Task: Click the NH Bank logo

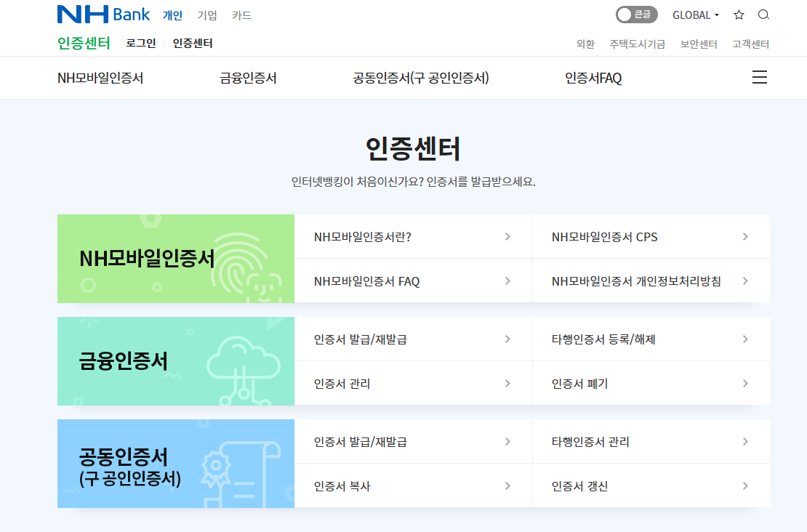Action: [103, 15]
